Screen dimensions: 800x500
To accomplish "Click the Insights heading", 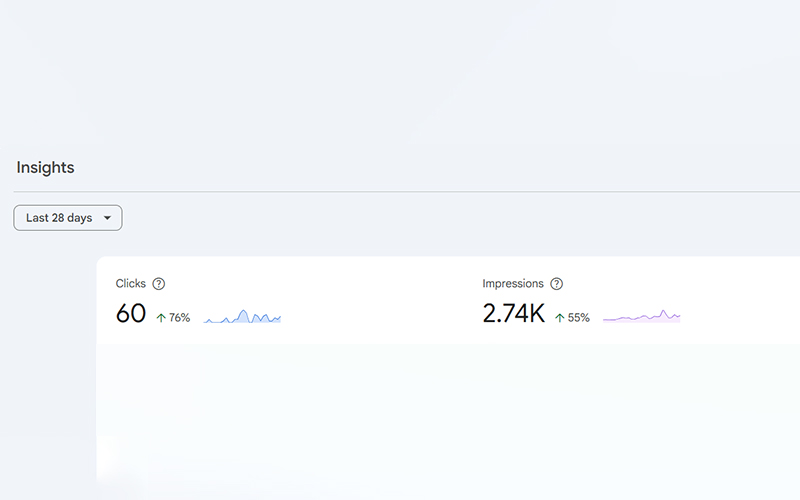I will coord(45,168).
